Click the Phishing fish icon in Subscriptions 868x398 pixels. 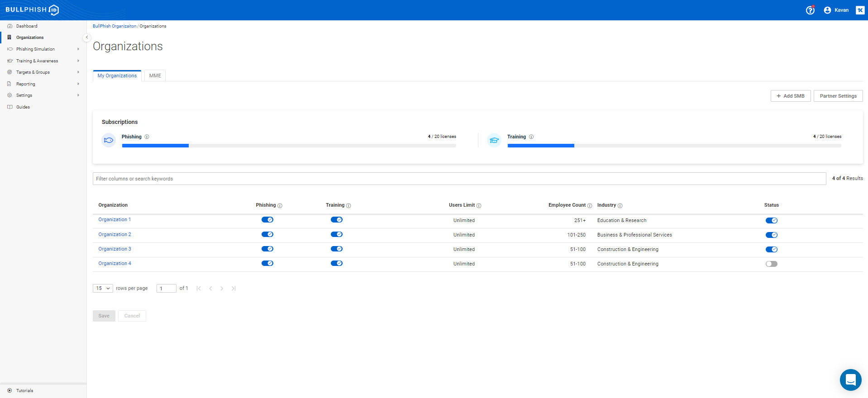tap(109, 140)
